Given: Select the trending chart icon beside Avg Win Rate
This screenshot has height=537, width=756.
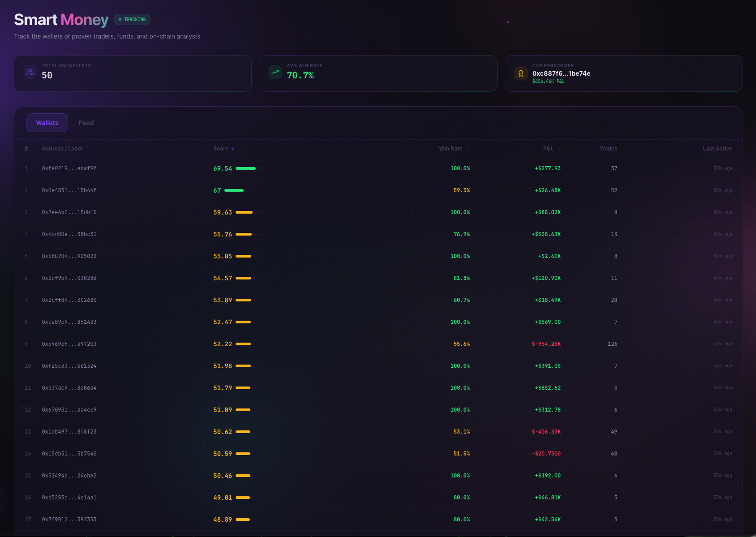Looking at the screenshot, I should 275,72.
